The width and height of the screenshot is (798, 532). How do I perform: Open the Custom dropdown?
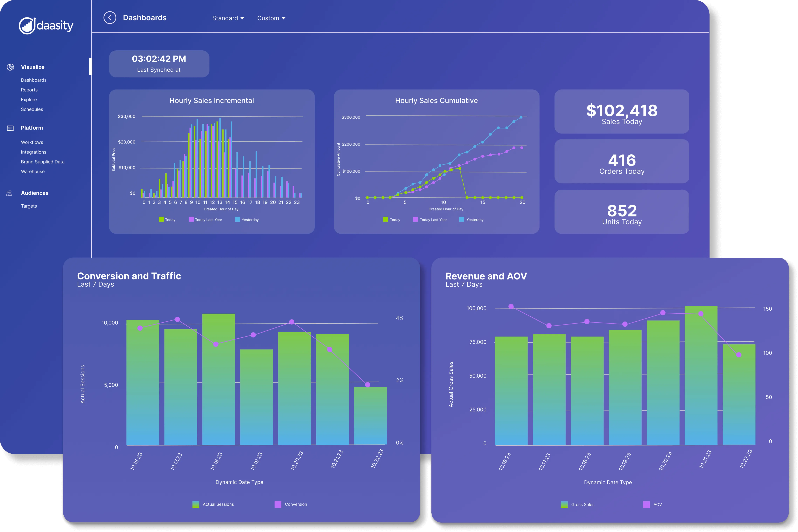point(271,18)
